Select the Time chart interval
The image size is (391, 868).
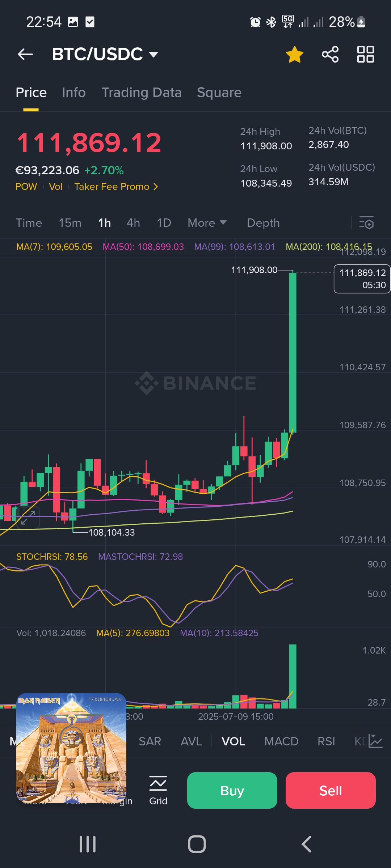tap(29, 223)
